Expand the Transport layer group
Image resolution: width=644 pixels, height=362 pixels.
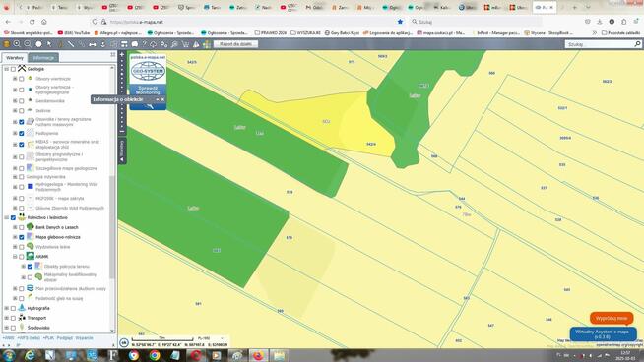[6, 318]
